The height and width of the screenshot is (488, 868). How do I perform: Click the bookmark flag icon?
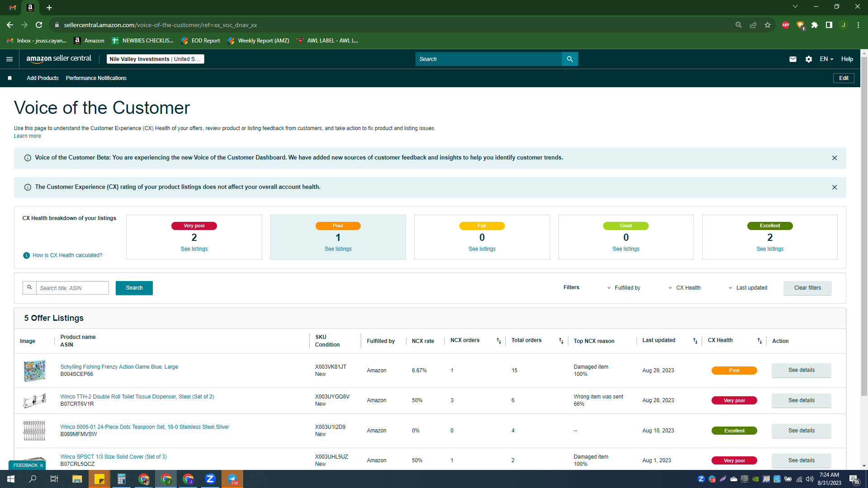click(9, 78)
